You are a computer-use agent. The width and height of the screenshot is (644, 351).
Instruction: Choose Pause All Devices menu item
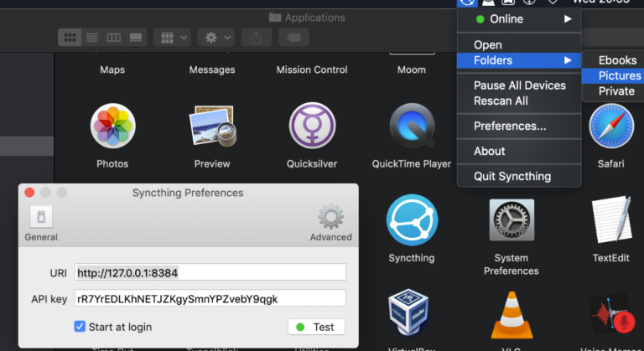tap(518, 85)
